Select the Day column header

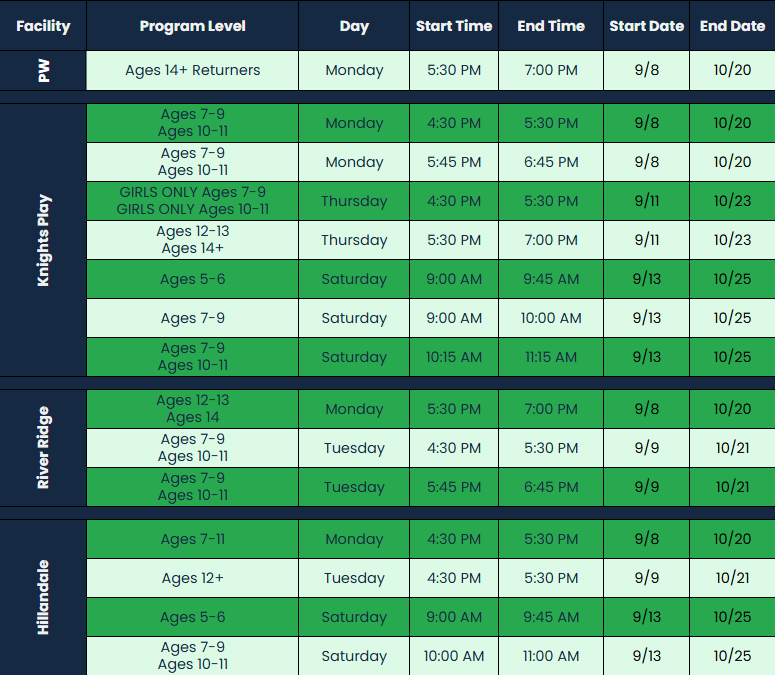(x=354, y=26)
